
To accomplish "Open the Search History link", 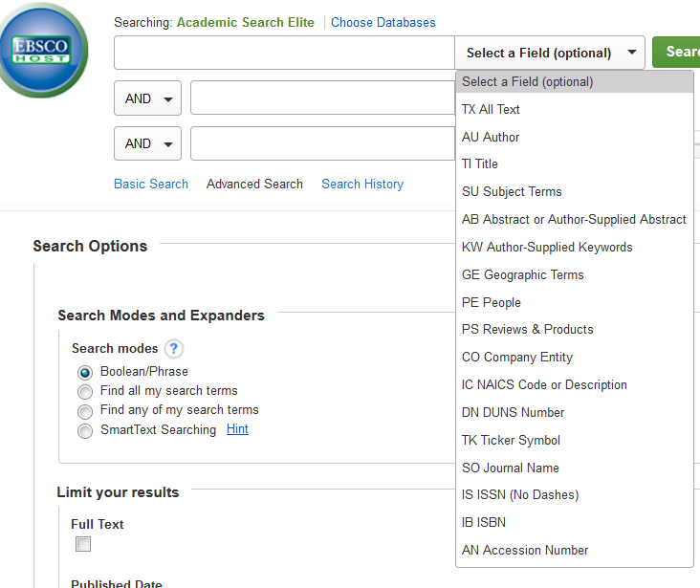I will [x=362, y=184].
